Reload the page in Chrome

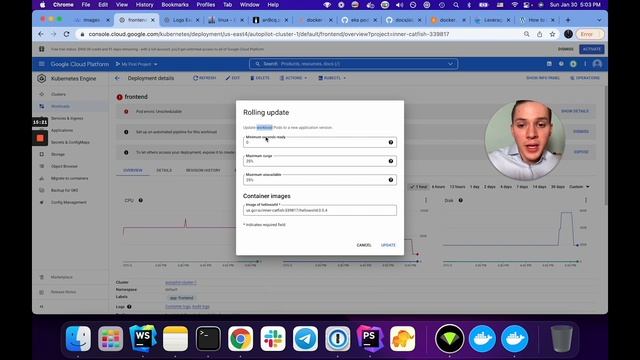[67, 34]
